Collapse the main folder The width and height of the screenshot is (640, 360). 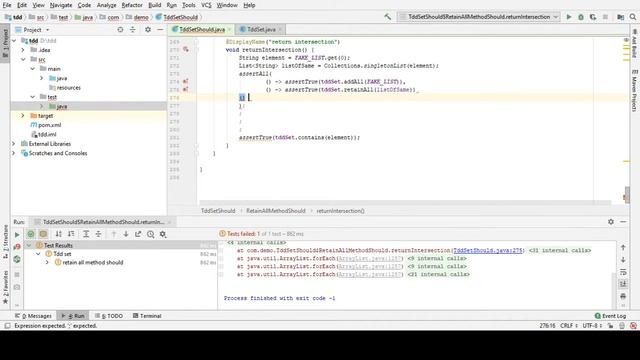33,69
